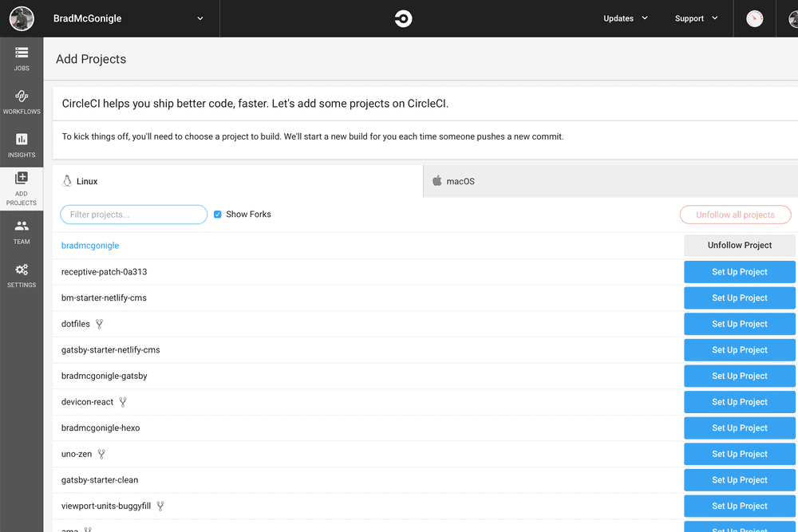Click the gatsby-starter-clean project name
The image size is (798, 532).
pyautogui.click(x=100, y=480)
